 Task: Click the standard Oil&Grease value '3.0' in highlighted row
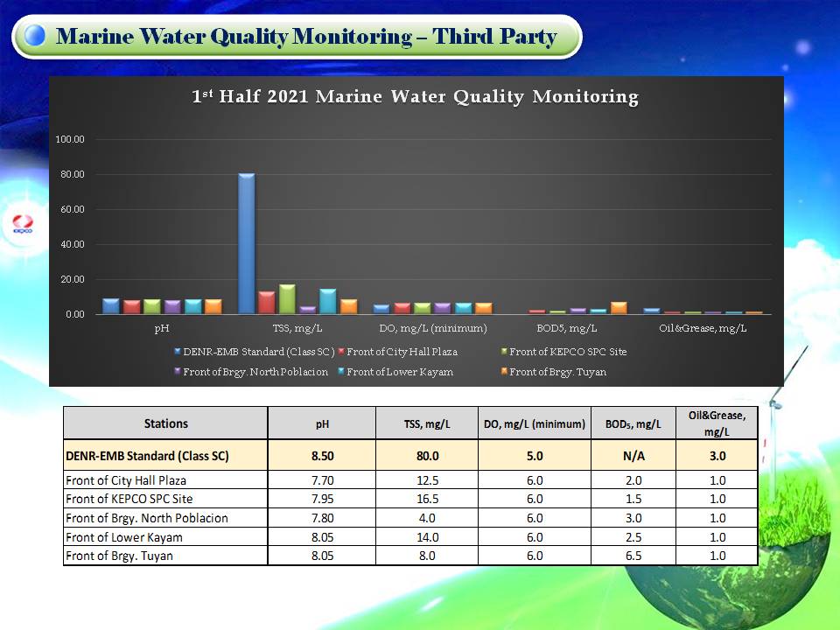point(717,456)
